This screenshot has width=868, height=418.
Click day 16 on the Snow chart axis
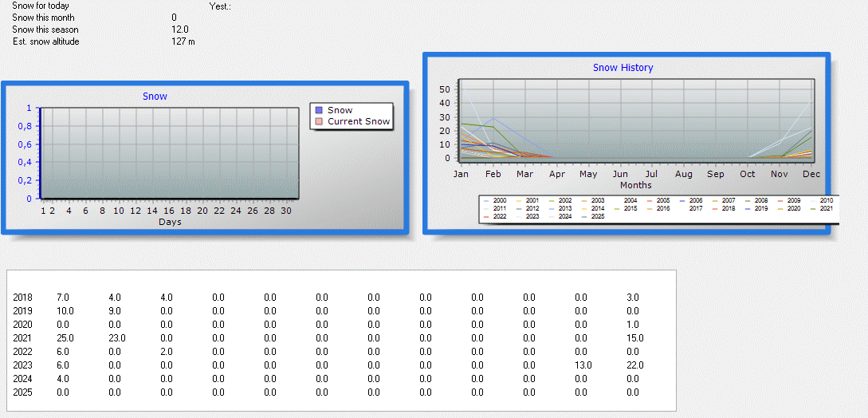click(x=169, y=211)
